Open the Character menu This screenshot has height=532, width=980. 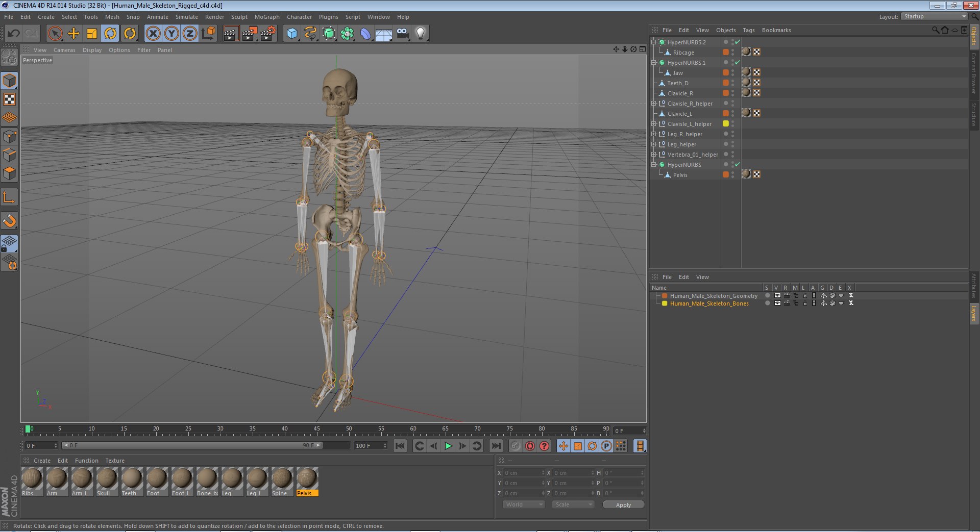[x=299, y=17]
